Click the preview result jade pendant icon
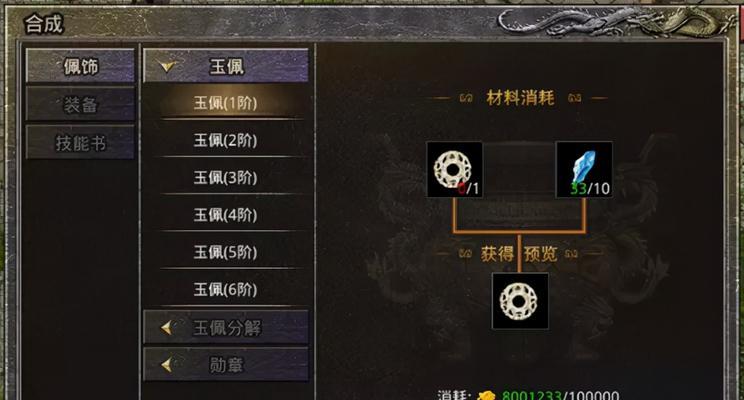The image size is (744, 400). pos(520,301)
